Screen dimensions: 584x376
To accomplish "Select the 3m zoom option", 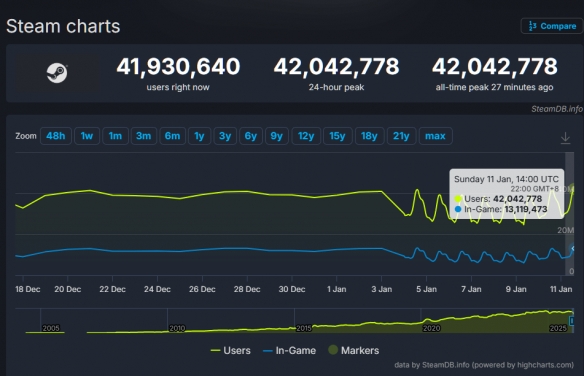I will click(143, 136).
